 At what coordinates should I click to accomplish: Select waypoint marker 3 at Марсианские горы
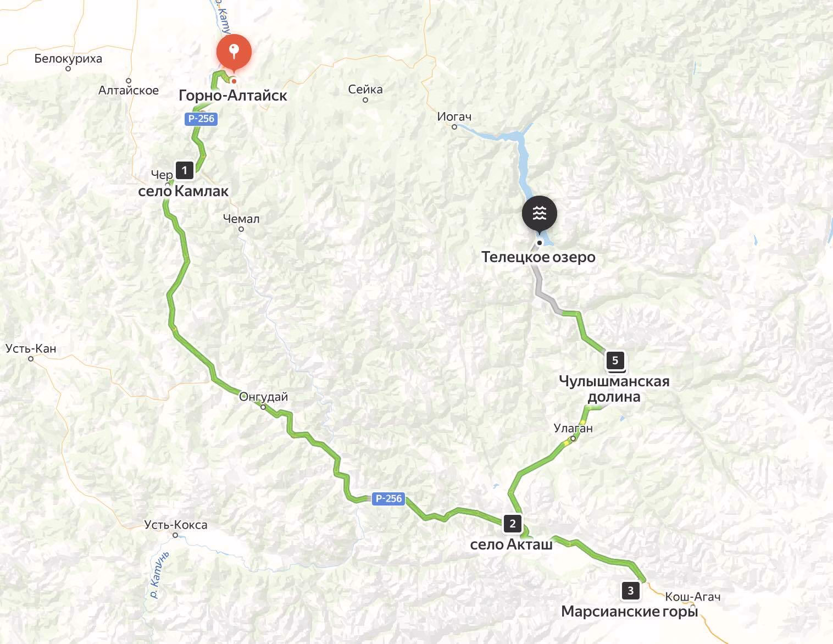point(630,591)
